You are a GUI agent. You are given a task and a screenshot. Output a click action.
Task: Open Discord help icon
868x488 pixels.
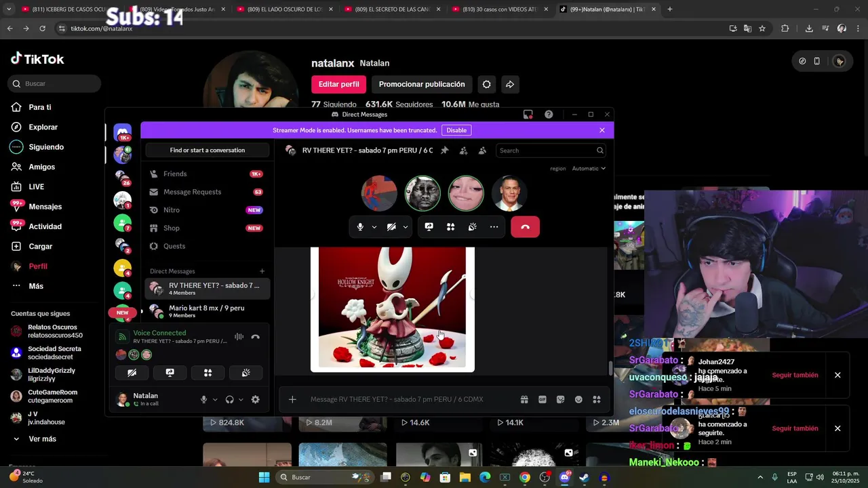click(549, 115)
